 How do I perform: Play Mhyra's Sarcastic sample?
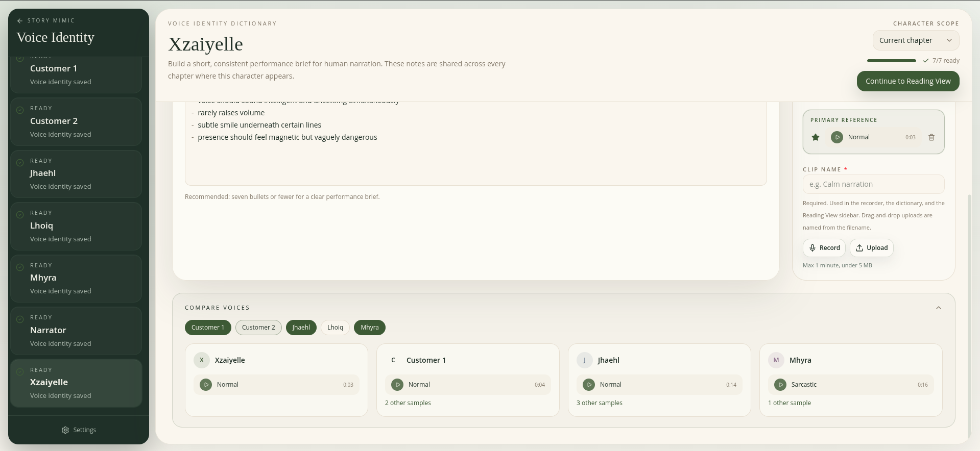coord(780,385)
